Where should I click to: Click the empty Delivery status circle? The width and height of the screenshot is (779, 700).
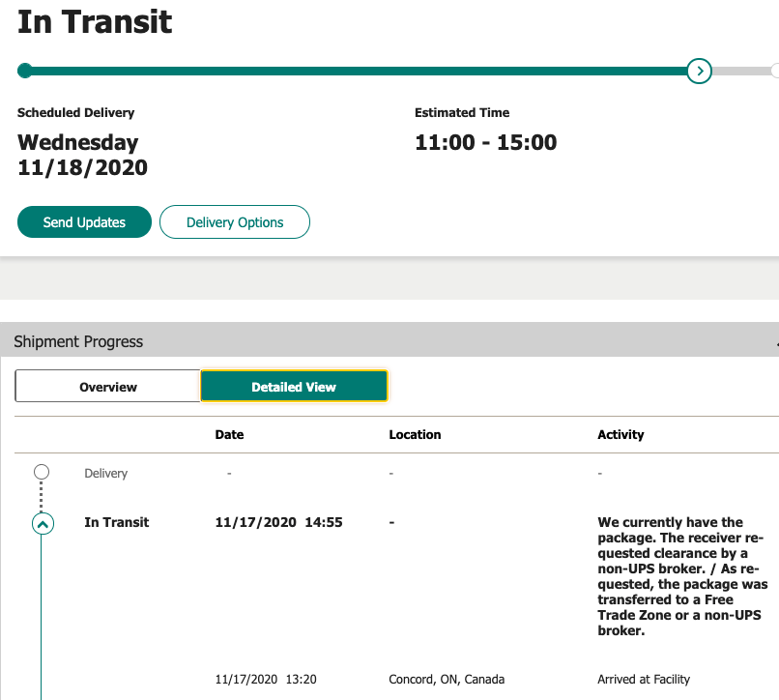pos(42,473)
